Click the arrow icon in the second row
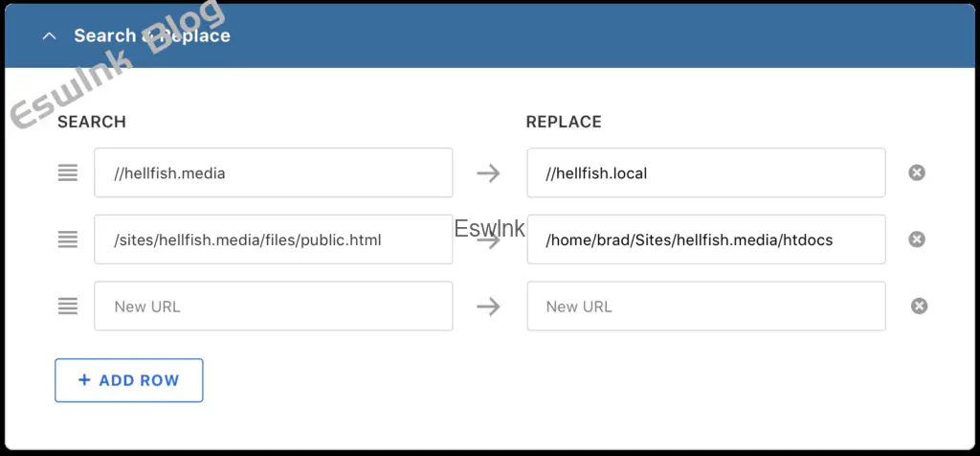The image size is (980, 456). click(x=489, y=241)
